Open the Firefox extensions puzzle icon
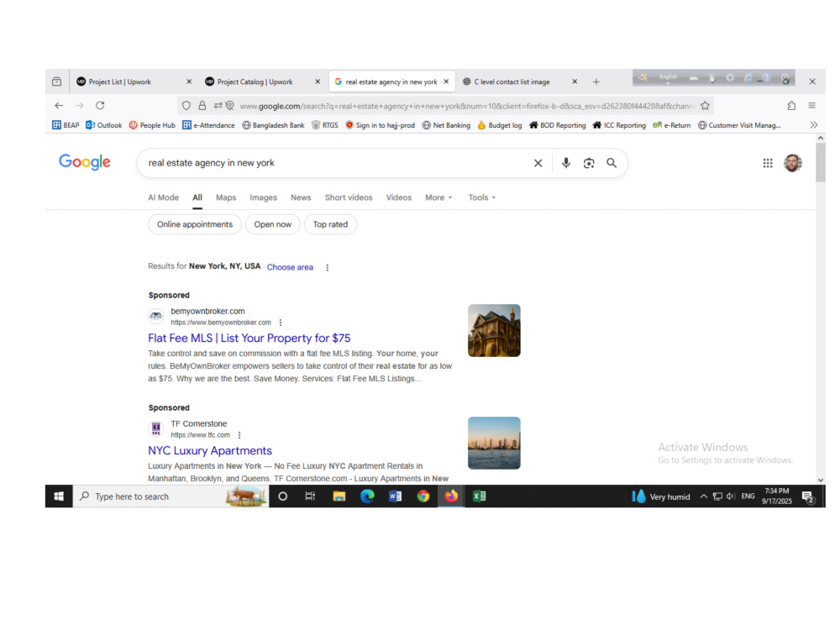 click(791, 106)
